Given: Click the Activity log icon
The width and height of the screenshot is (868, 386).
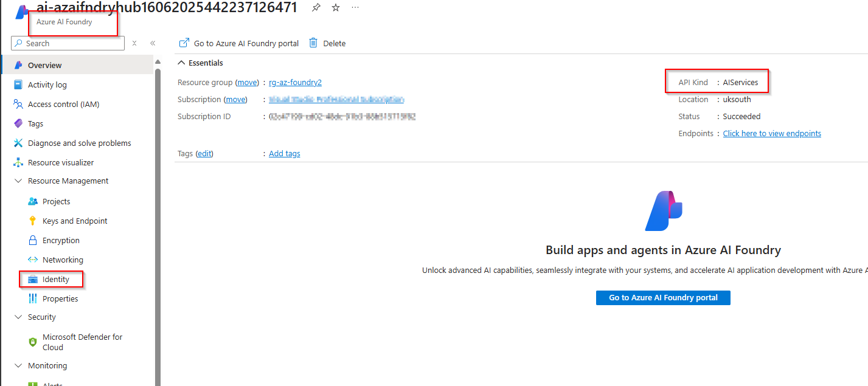Looking at the screenshot, I should [18, 84].
